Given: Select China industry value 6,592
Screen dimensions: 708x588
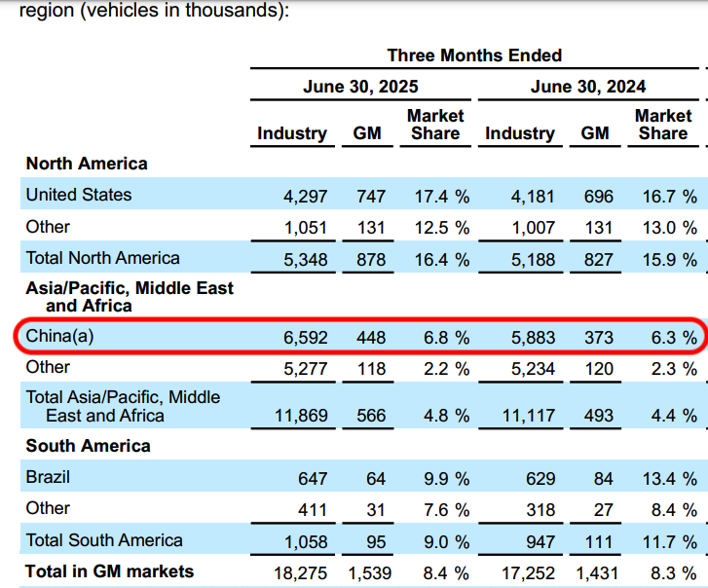Looking at the screenshot, I should pyautogui.click(x=306, y=338).
